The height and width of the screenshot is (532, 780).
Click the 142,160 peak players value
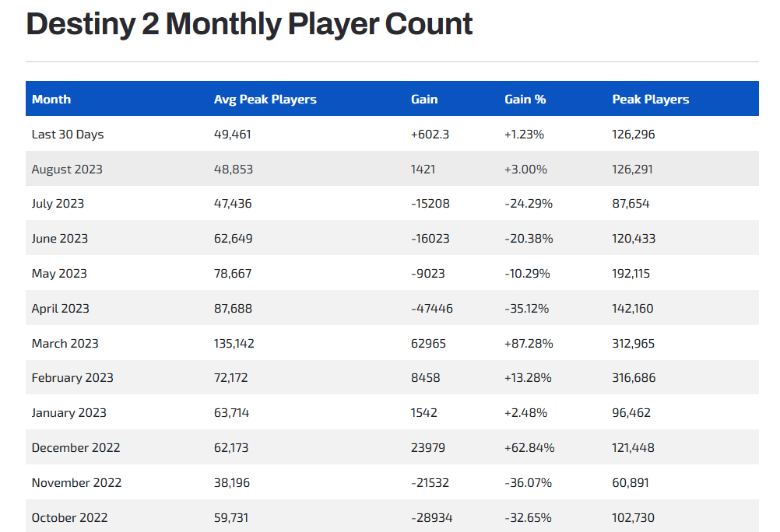(x=633, y=308)
